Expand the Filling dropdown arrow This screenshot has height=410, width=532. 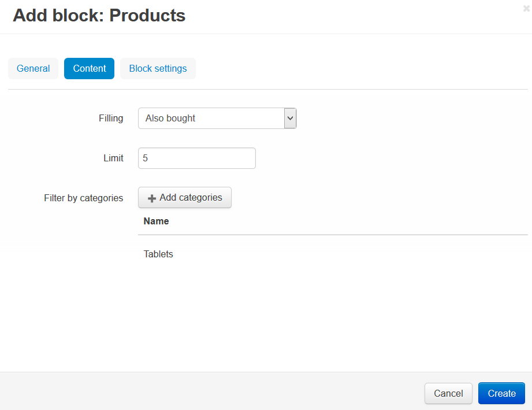pos(290,118)
